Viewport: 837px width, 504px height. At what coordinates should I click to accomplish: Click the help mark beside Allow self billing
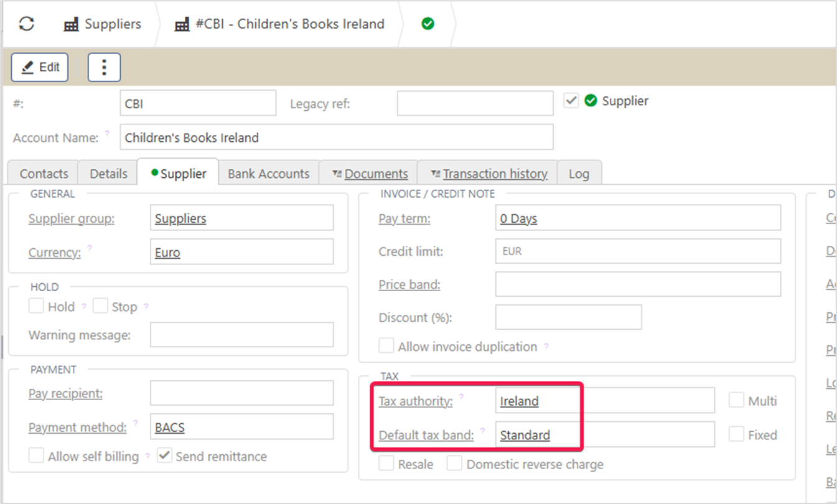coord(147,456)
